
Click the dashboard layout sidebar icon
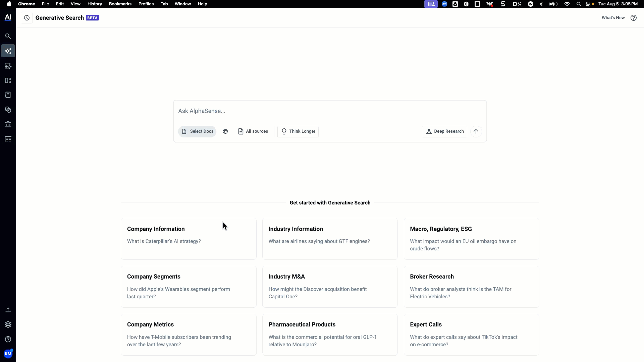pyautogui.click(x=8, y=80)
